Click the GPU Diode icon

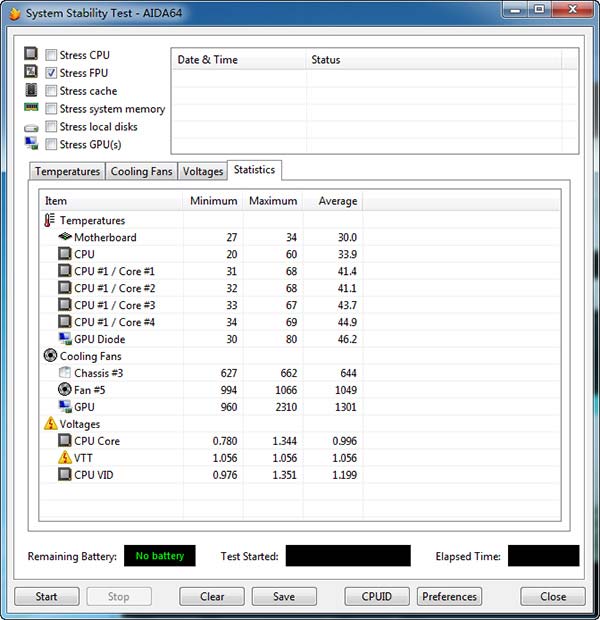point(65,339)
